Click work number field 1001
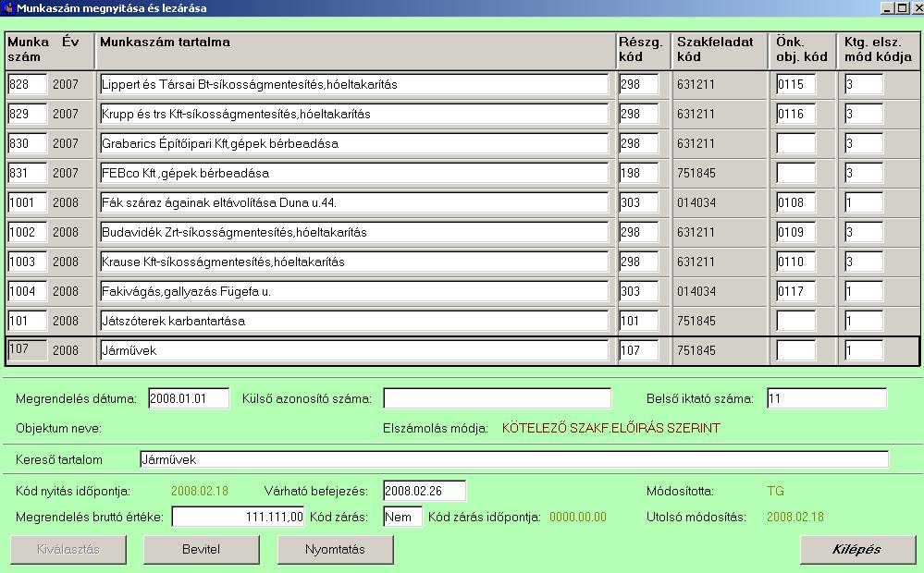924x573 pixels. point(27,202)
